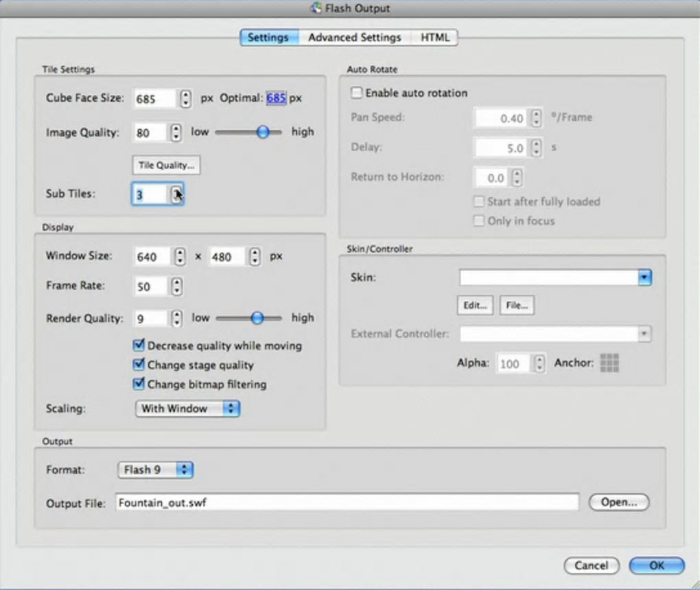700x590 pixels.
Task: Click the Frame Rate field
Action: click(x=151, y=286)
